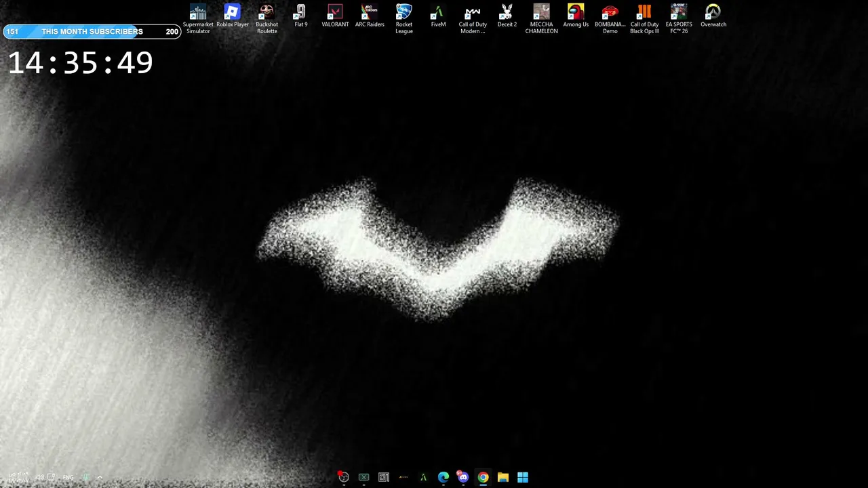Open the green X app in taskbar

pyautogui.click(x=363, y=477)
